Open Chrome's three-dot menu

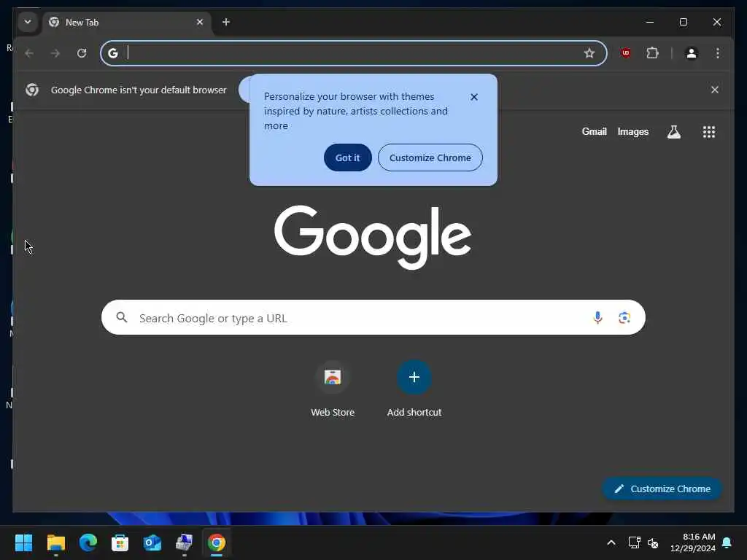pos(718,53)
